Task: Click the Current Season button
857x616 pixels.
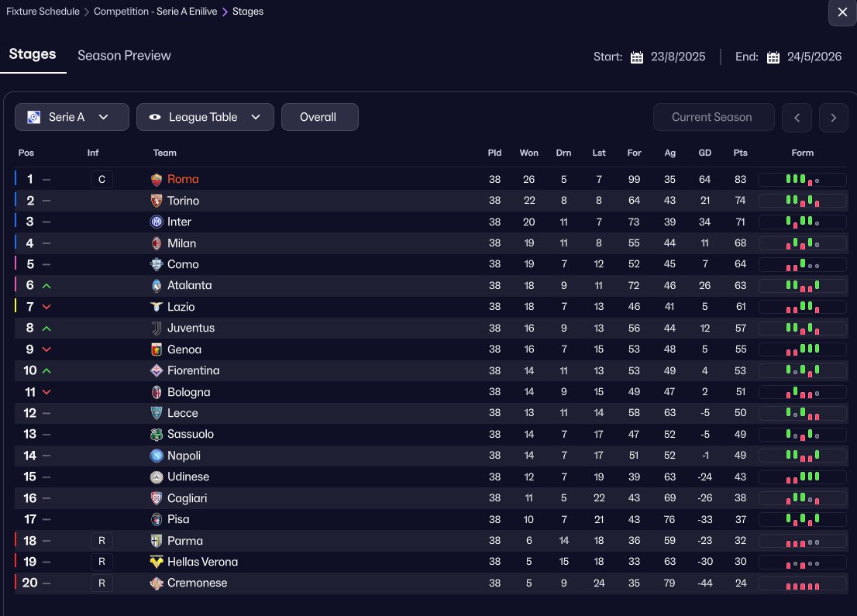Action: coord(713,118)
